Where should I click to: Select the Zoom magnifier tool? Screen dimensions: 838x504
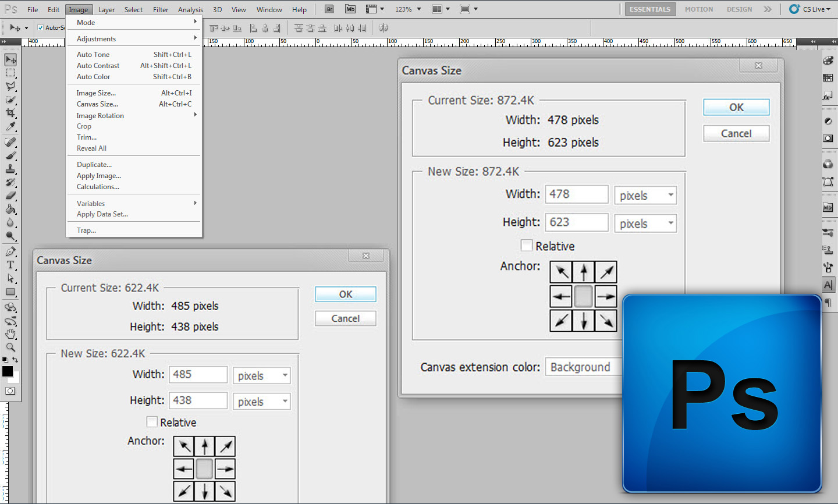[x=10, y=347]
